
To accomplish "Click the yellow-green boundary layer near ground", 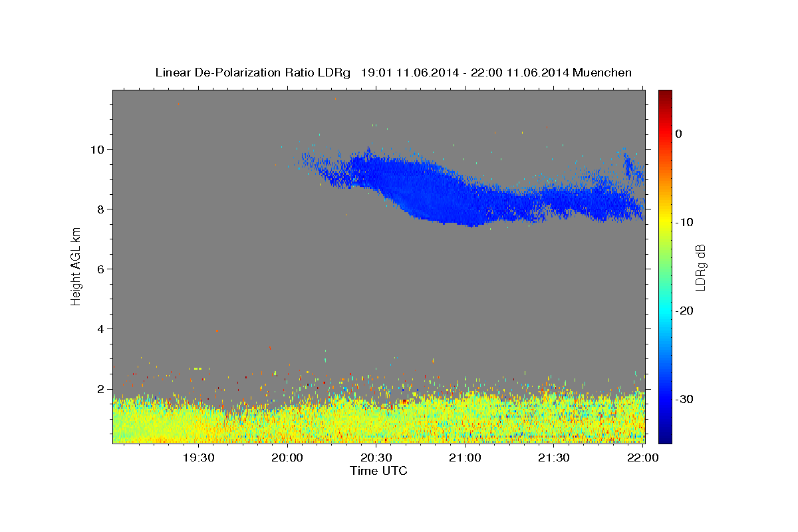I will pyautogui.click(x=378, y=419).
